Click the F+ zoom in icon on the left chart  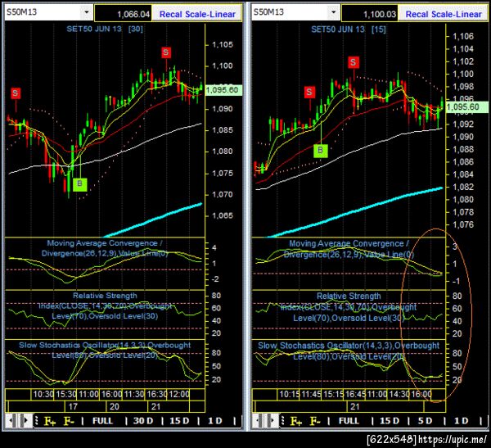point(50,421)
